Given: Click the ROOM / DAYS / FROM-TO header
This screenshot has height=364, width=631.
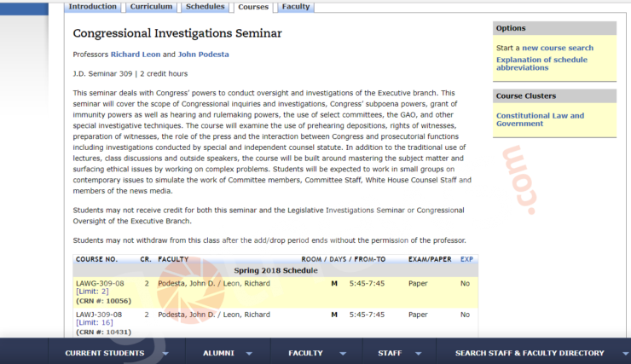Looking at the screenshot, I should pyautogui.click(x=344, y=259).
